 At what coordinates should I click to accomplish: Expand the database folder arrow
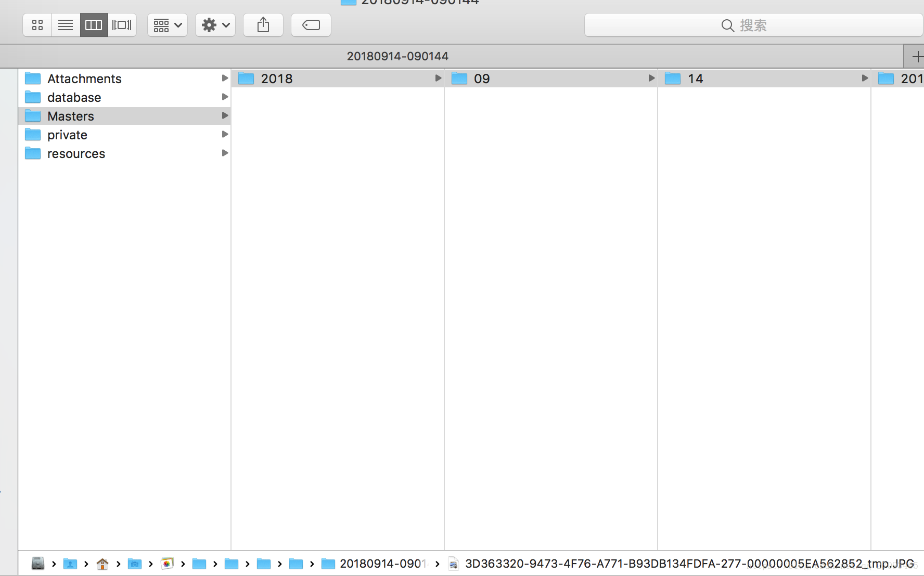[225, 97]
